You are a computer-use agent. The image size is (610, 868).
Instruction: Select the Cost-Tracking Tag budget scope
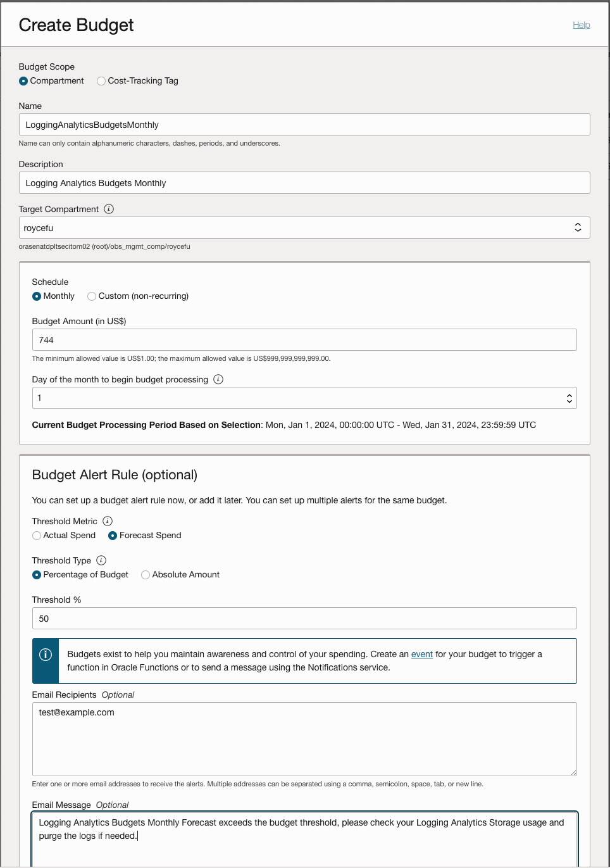101,81
